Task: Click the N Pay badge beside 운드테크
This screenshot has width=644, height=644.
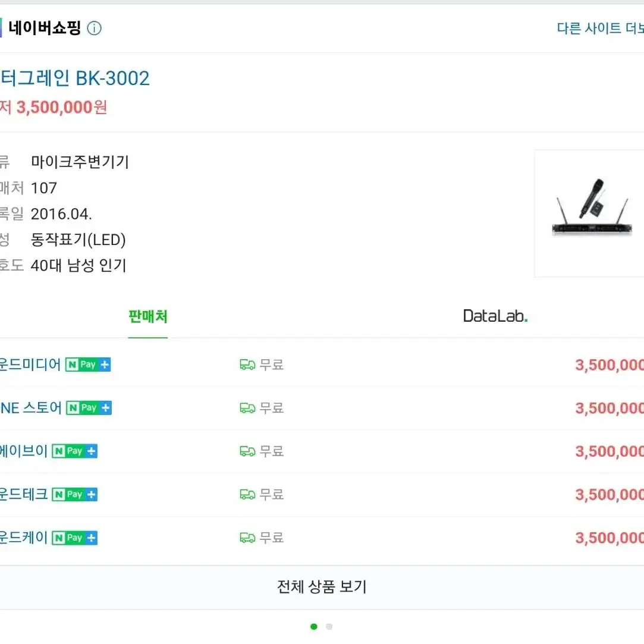Action: (x=75, y=495)
